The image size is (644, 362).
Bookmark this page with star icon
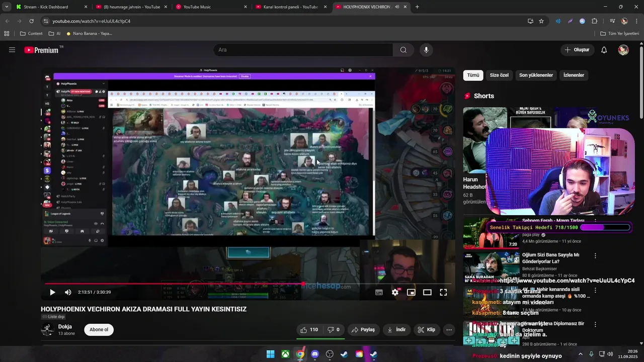541,21
